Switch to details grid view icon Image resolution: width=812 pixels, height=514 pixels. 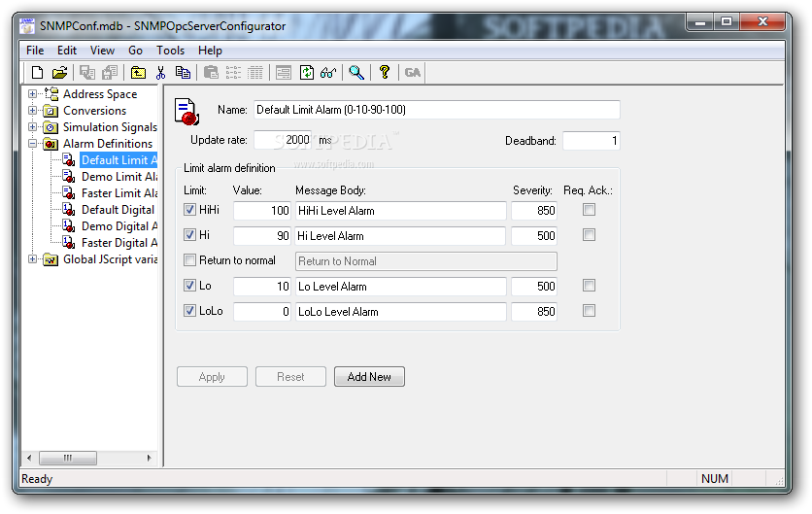[x=255, y=73]
